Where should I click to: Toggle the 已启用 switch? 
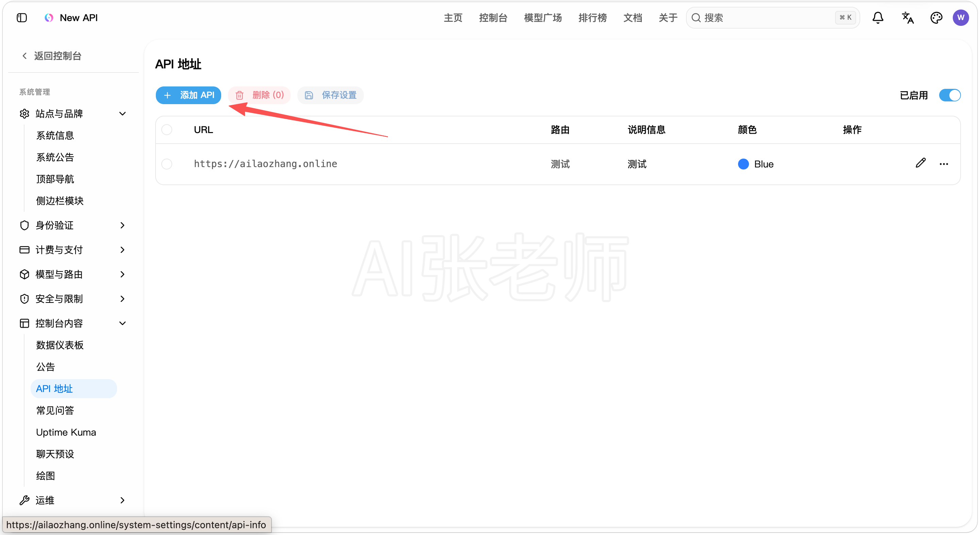950,95
